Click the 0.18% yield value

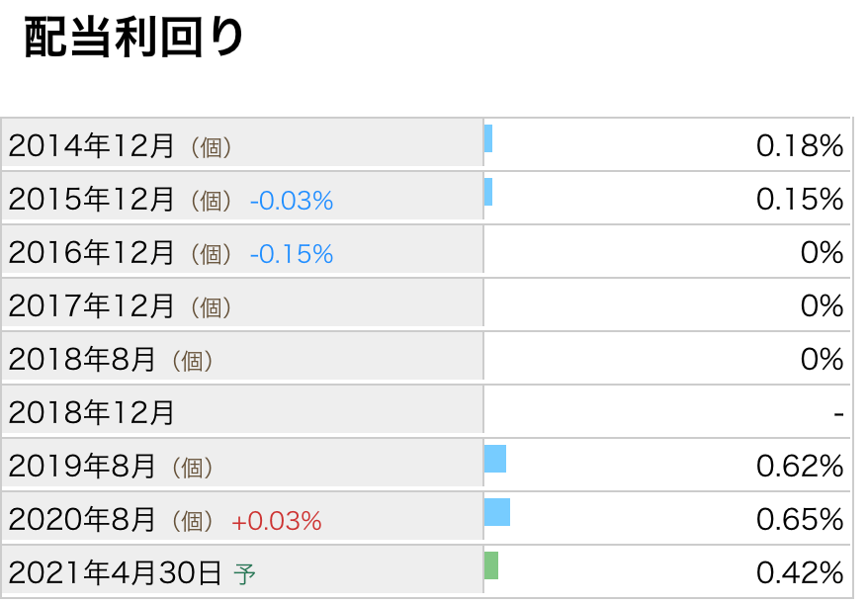point(799,146)
